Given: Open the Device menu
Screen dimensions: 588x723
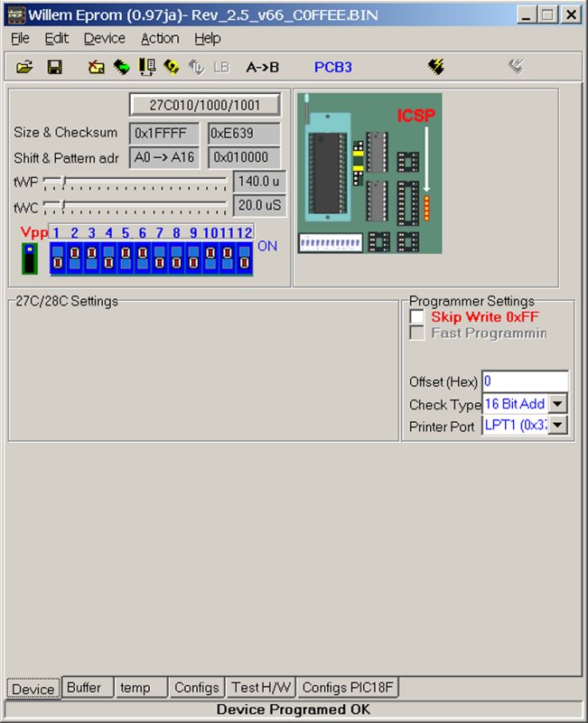Looking at the screenshot, I should 105,38.
